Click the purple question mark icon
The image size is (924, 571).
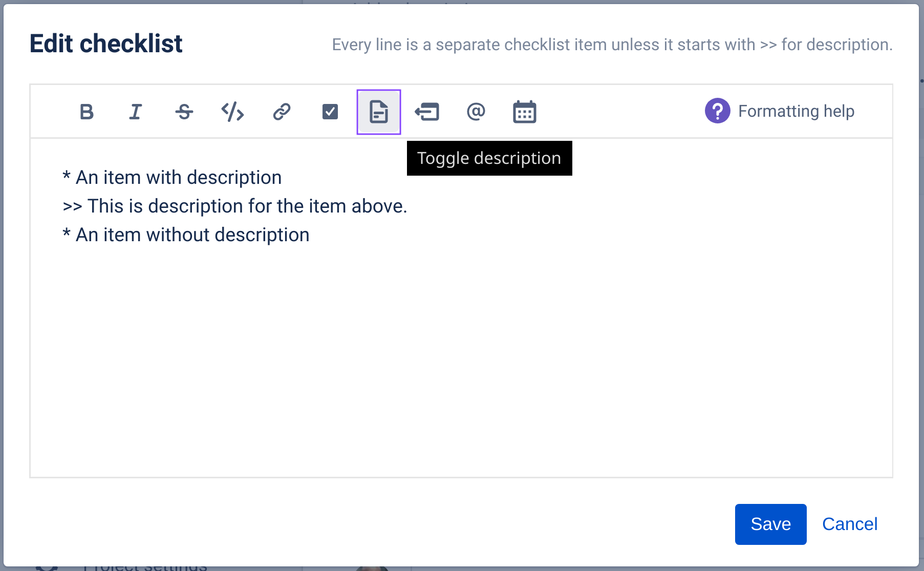coord(718,111)
